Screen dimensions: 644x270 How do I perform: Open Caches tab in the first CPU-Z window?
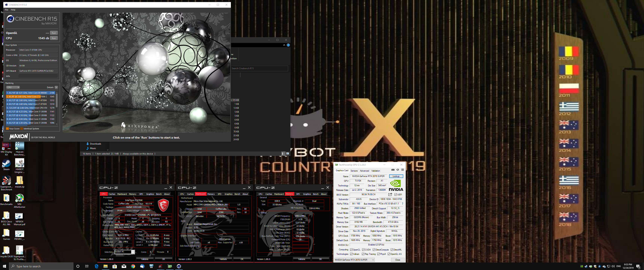point(112,194)
